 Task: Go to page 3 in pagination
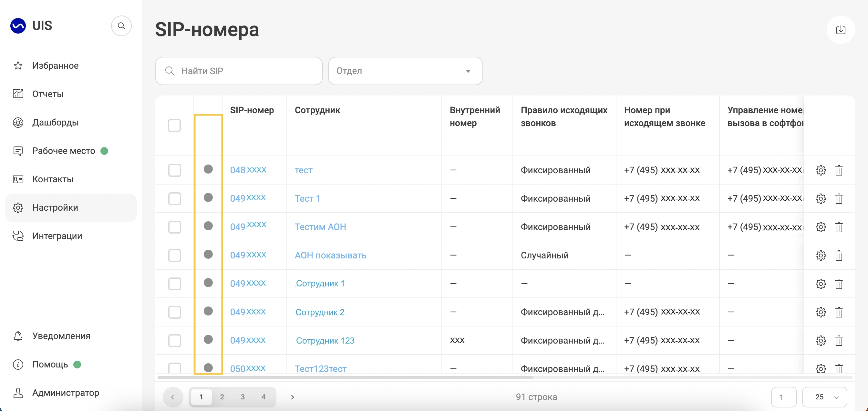pos(243,397)
